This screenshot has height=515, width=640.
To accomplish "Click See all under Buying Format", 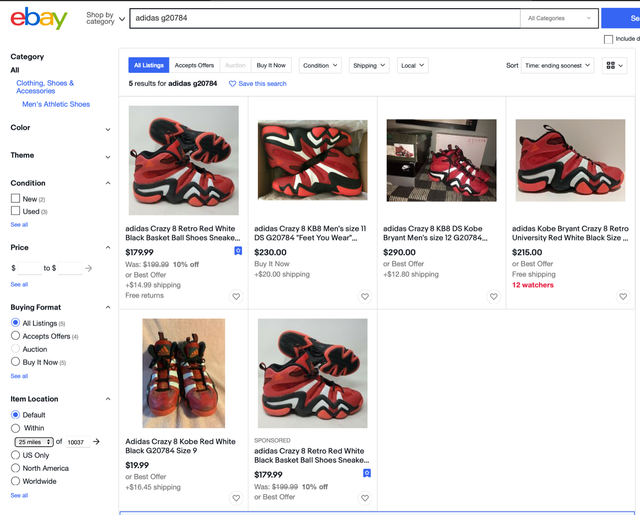I will click(19, 376).
